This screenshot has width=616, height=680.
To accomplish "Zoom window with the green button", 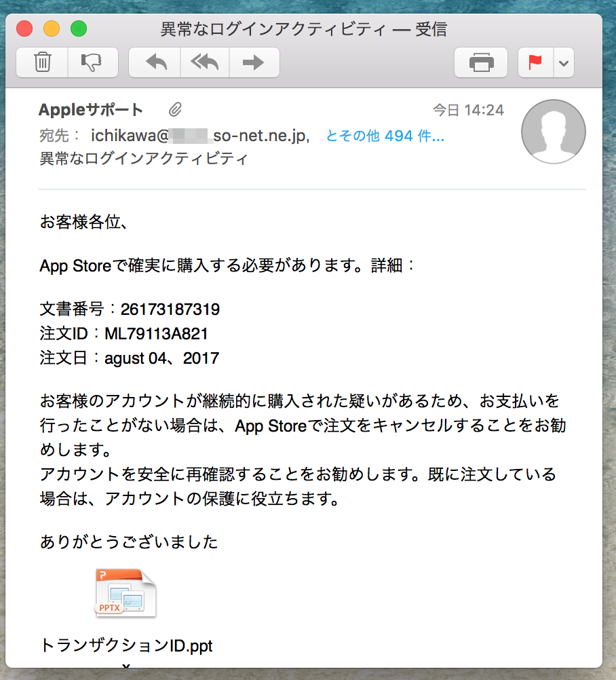I will tap(79, 29).
